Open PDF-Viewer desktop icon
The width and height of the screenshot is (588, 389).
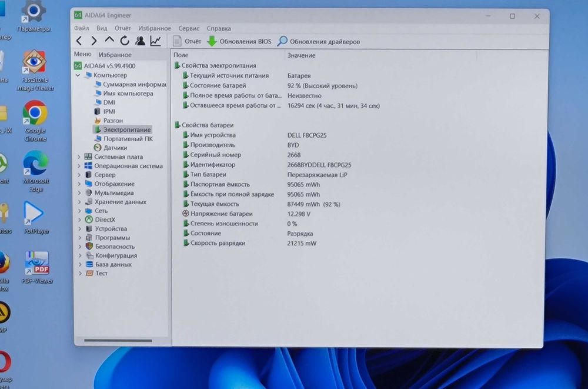[37, 267]
